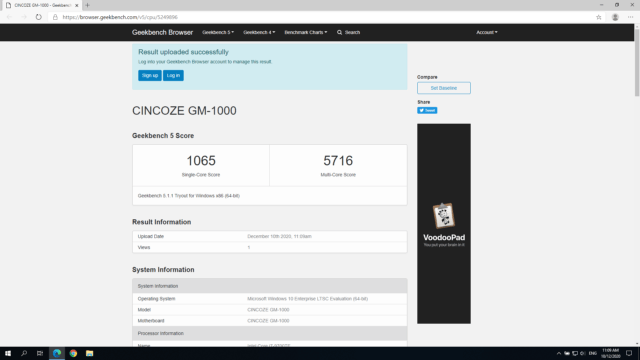The image size is (640, 360).
Task: Open Windows taskbar search
Action: [x=24, y=353]
